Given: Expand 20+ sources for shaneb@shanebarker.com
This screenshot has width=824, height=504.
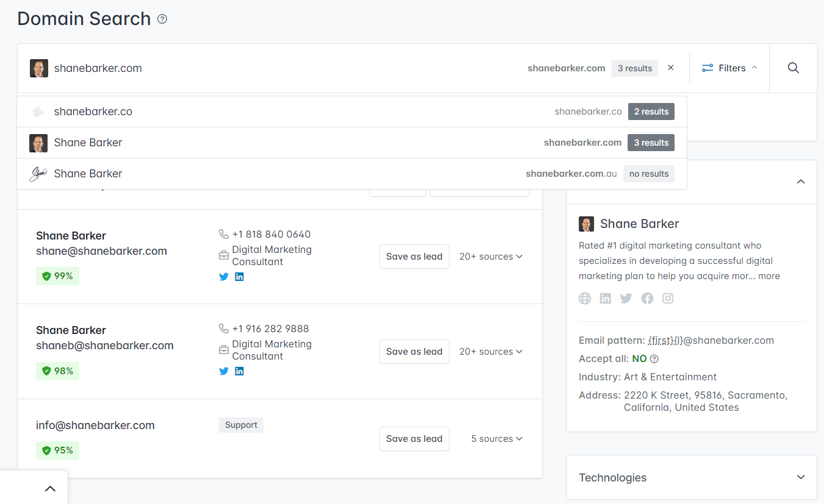Looking at the screenshot, I should [x=491, y=352].
